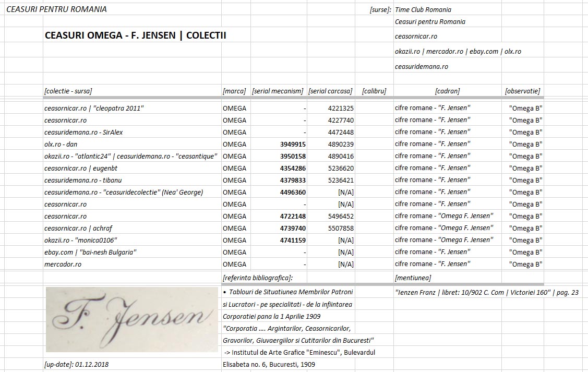Select mechanism serial 4496360

(x=293, y=193)
